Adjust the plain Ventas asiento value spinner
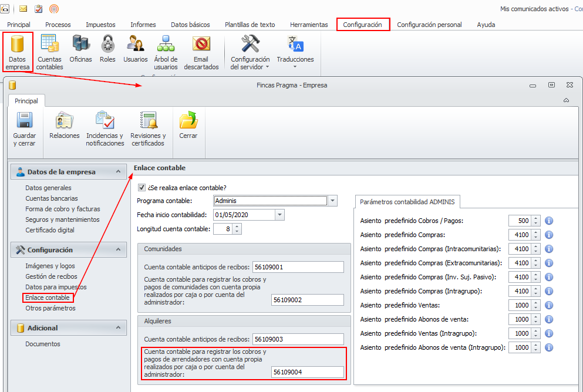Screen dimensions: 583x392 pos(535,305)
